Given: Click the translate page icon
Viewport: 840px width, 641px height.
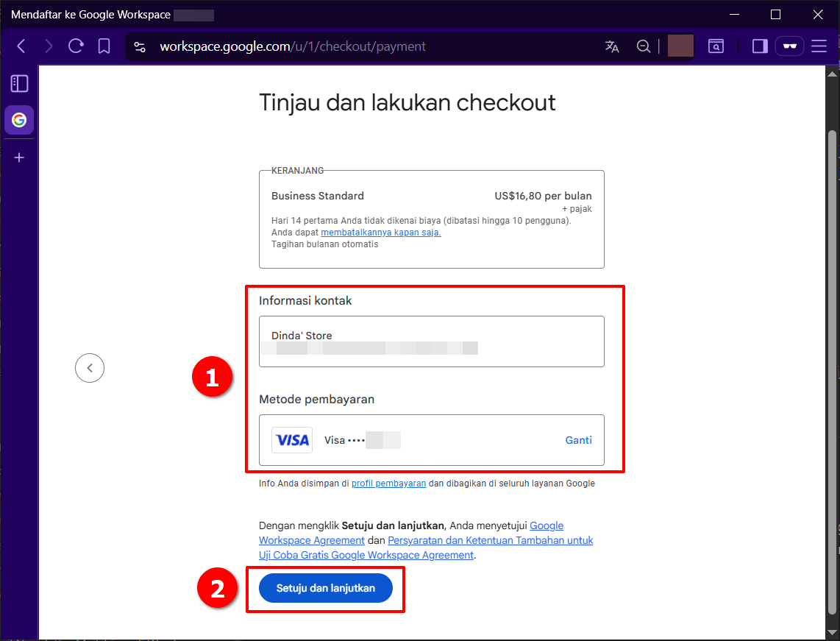Looking at the screenshot, I should click(x=612, y=46).
